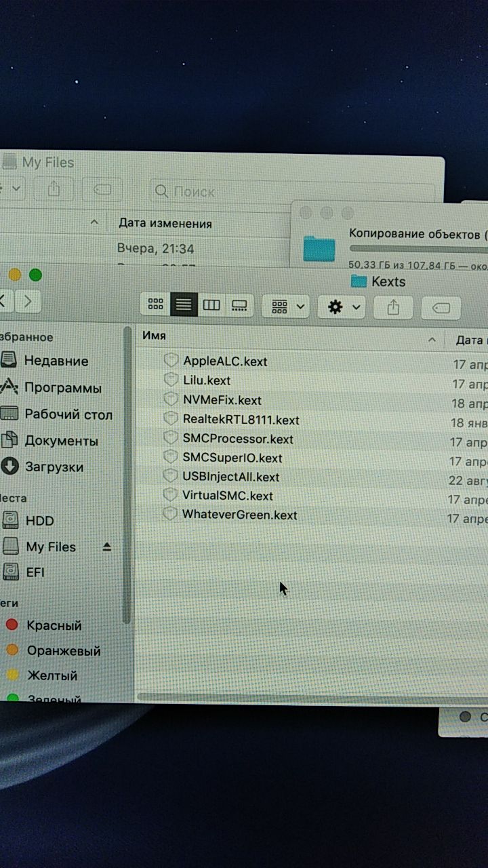Filter by the Оранжевый tag
The width and height of the screenshot is (488, 868).
tap(53, 650)
